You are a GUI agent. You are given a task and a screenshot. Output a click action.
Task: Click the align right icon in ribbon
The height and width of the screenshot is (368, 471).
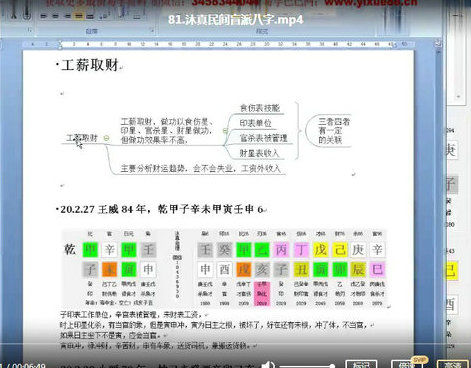pyautogui.click(x=67, y=16)
